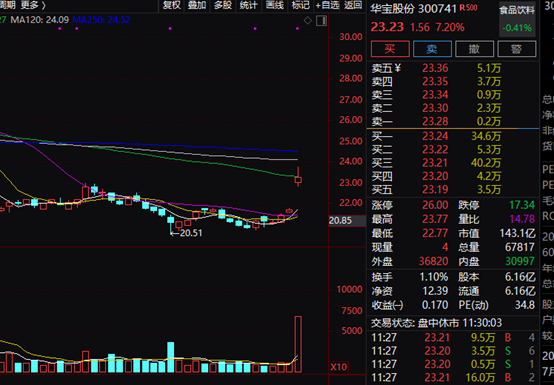Toggle the side panel layout icon
Image resolution: width=554 pixels, height=385 pixels.
[321, 21]
